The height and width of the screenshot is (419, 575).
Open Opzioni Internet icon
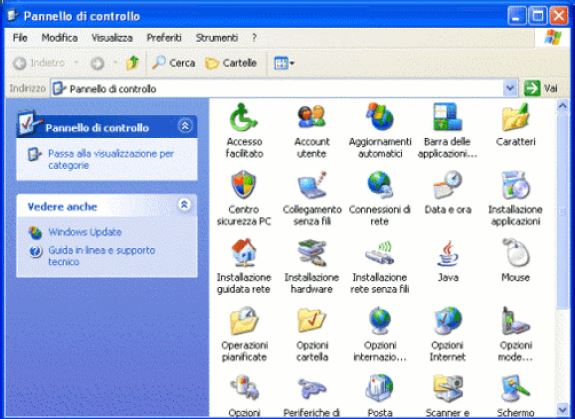[x=447, y=334]
